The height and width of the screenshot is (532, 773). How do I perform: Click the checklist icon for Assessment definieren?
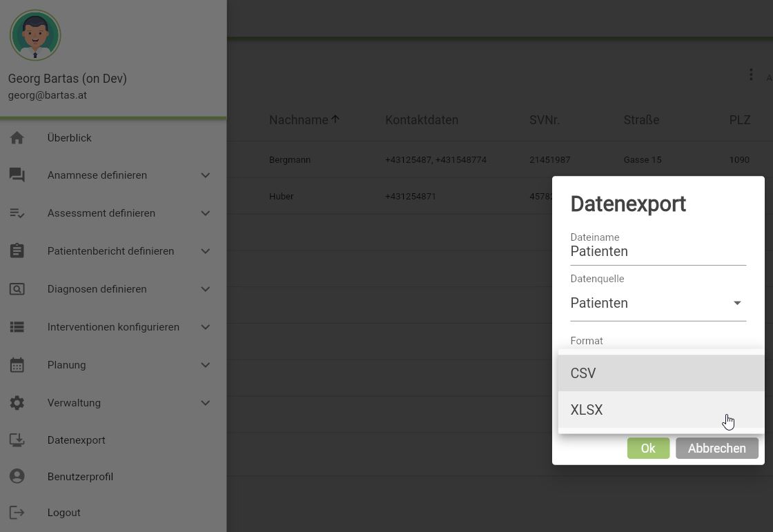17,213
